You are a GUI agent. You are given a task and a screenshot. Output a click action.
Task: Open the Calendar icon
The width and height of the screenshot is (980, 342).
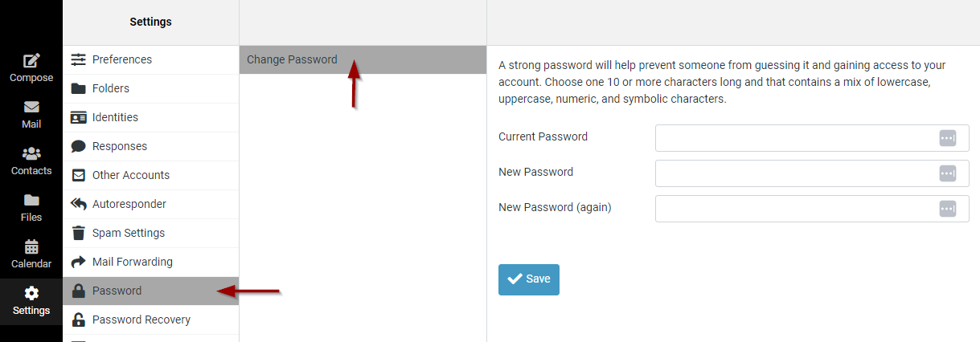(31, 247)
